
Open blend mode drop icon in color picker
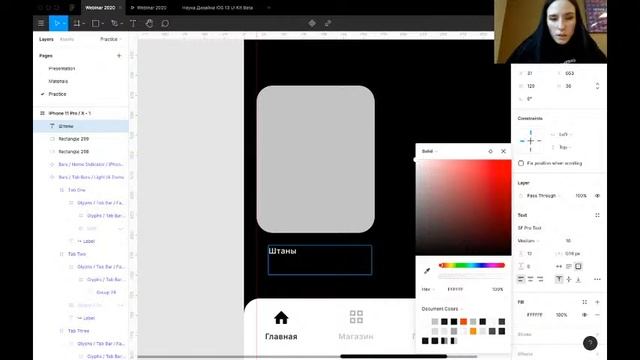click(490, 151)
